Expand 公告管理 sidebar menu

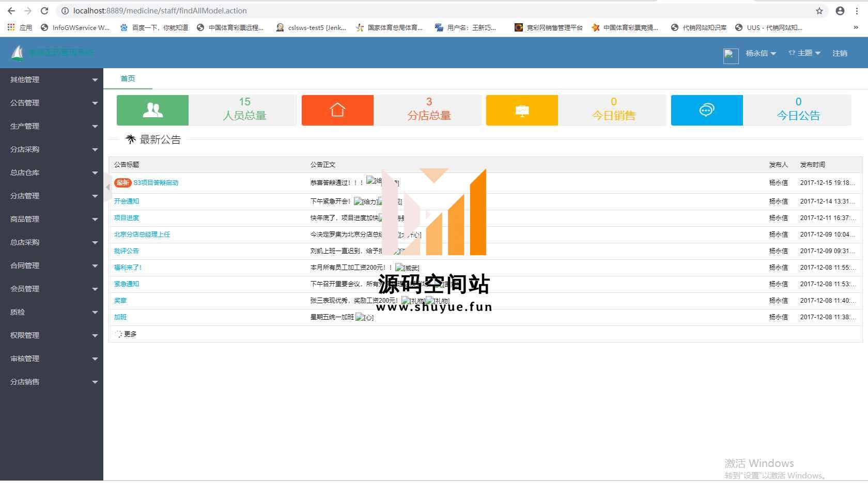[52, 103]
